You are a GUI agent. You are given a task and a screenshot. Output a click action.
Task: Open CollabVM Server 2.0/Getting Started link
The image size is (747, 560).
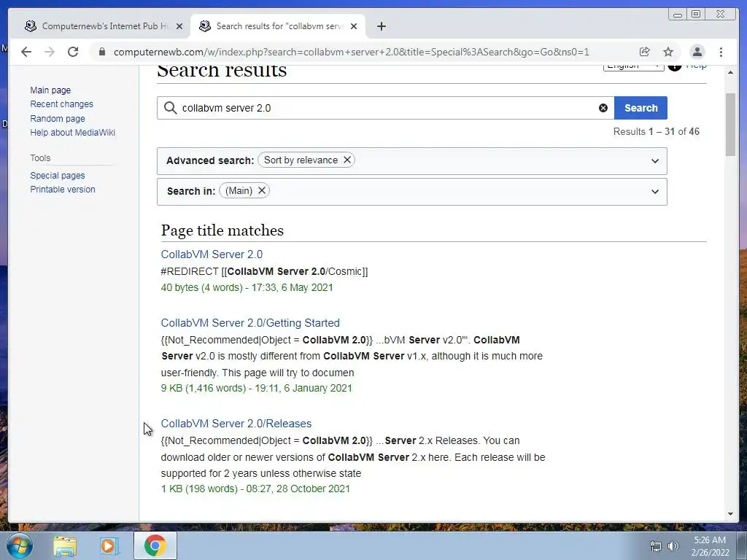250,323
